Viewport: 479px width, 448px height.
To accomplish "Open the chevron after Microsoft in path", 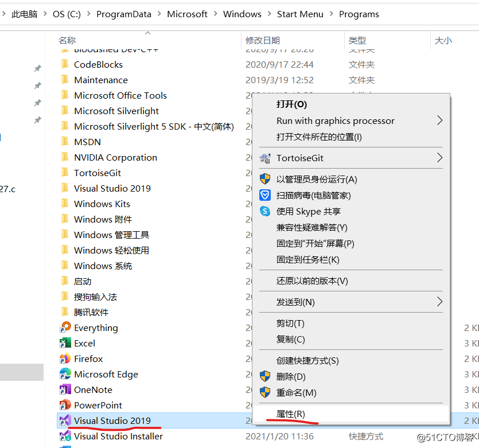I will click(x=215, y=14).
